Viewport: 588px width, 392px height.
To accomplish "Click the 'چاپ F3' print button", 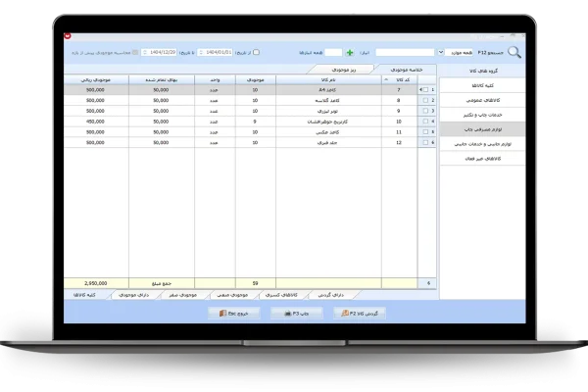I will [297, 314].
